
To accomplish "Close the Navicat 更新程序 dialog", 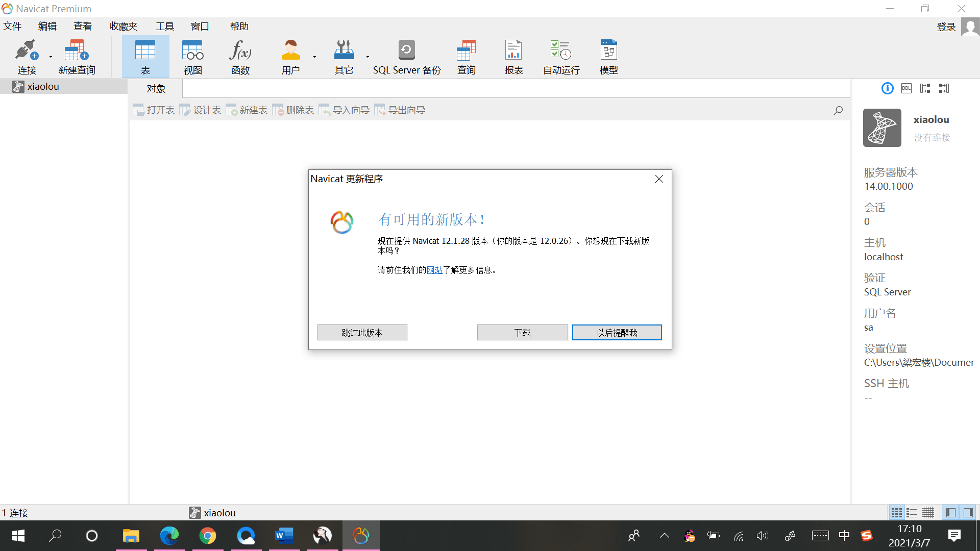I will [659, 179].
